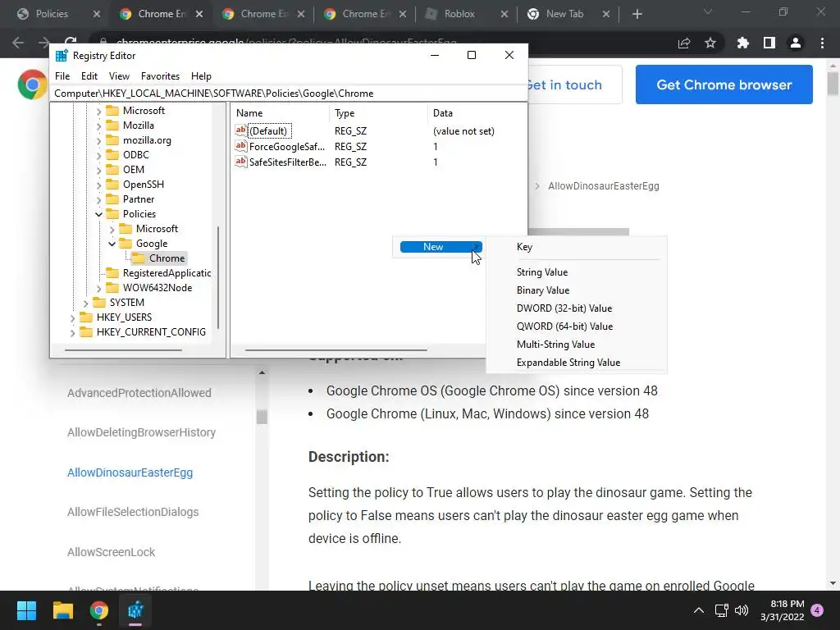The width and height of the screenshot is (840, 630).
Task: Open a new Chrome tab
Action: coord(637,14)
